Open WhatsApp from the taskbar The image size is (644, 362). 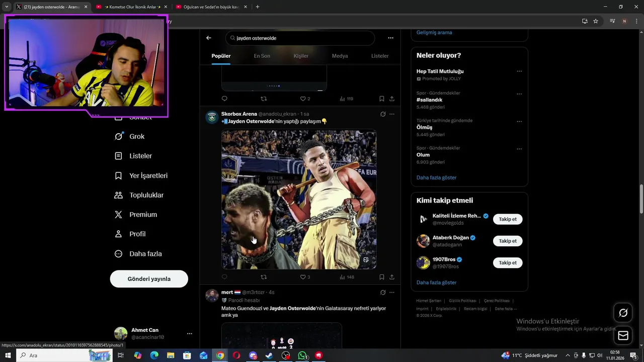[x=302, y=355]
